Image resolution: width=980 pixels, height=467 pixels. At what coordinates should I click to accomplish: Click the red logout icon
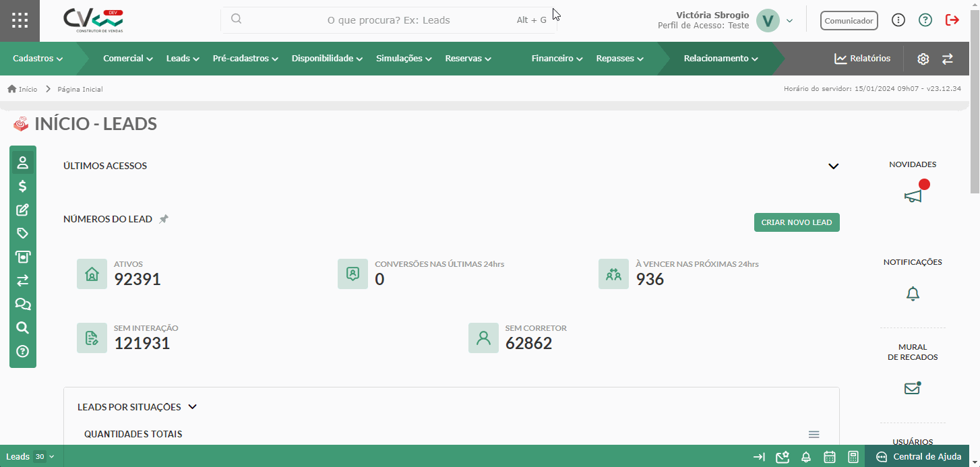click(952, 20)
